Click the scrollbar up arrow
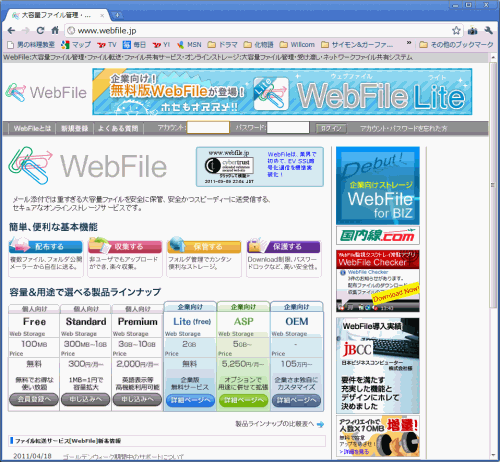The width and height of the screenshot is (500, 462). tap(493, 57)
